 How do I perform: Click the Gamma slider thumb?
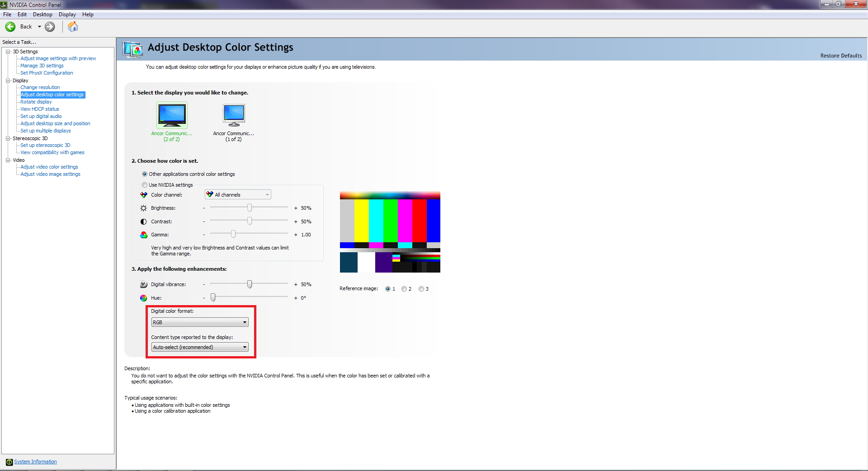233,234
